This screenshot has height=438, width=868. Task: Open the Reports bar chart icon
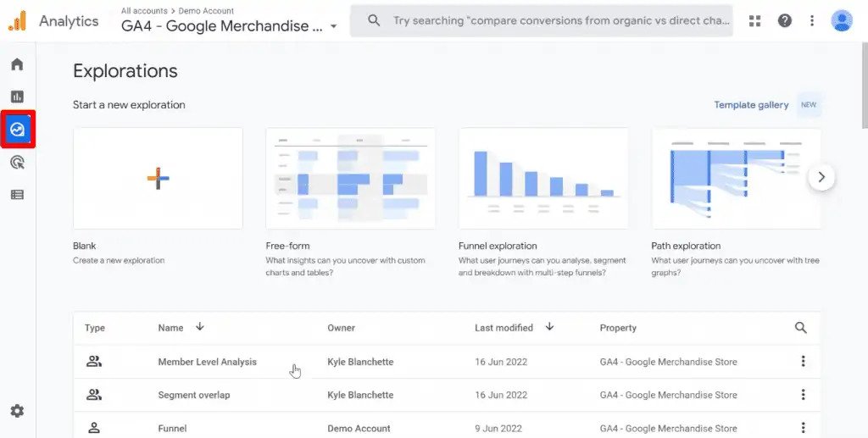17,97
